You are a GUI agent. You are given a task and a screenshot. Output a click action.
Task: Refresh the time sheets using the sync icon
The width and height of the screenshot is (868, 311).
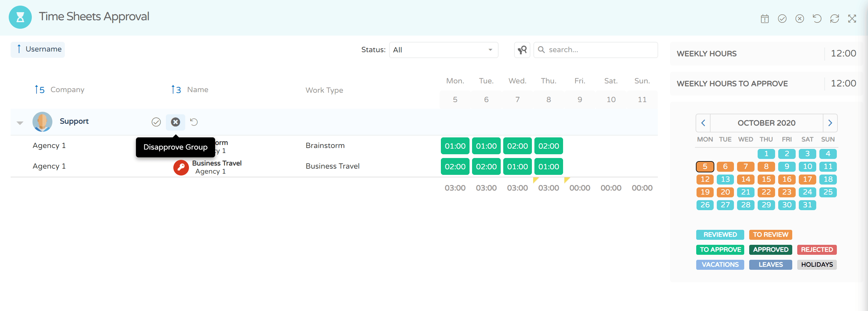tap(834, 19)
